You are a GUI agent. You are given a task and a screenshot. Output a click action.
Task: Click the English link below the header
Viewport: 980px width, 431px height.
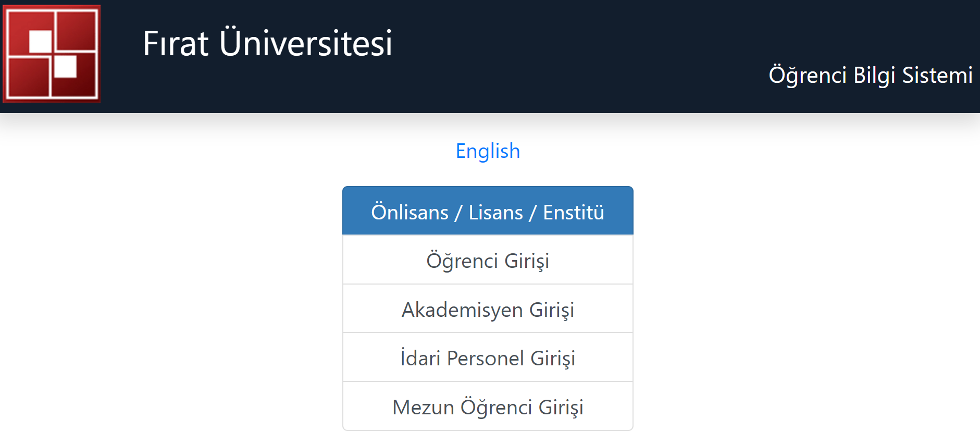488,151
